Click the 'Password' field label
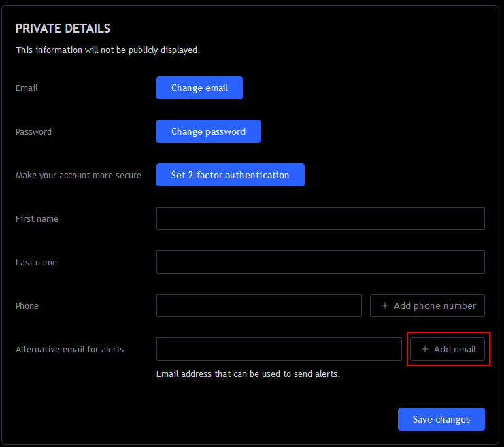The image size is (504, 447). 33,132
